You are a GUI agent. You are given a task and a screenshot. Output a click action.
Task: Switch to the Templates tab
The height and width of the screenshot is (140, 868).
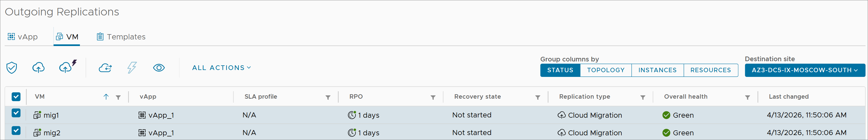pyautogui.click(x=121, y=37)
